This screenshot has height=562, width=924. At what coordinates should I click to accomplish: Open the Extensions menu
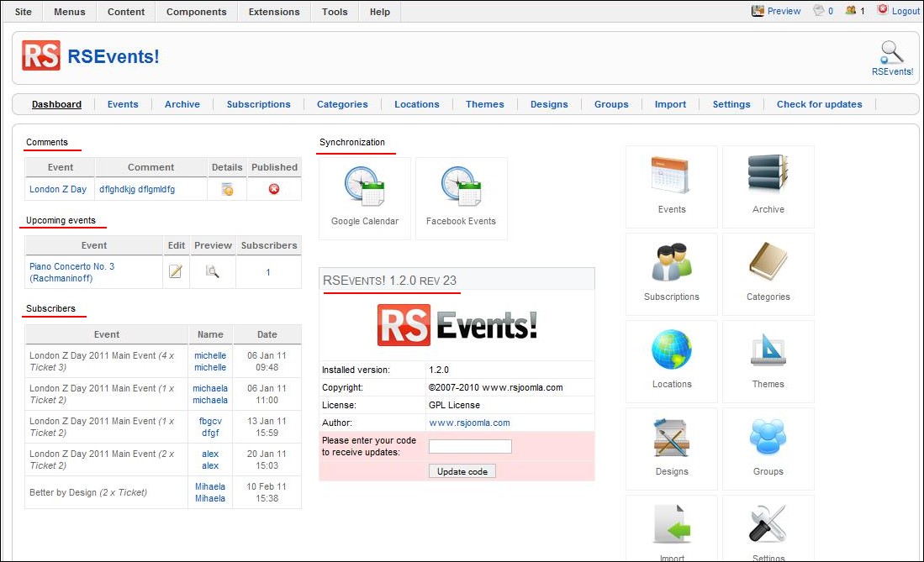[274, 12]
